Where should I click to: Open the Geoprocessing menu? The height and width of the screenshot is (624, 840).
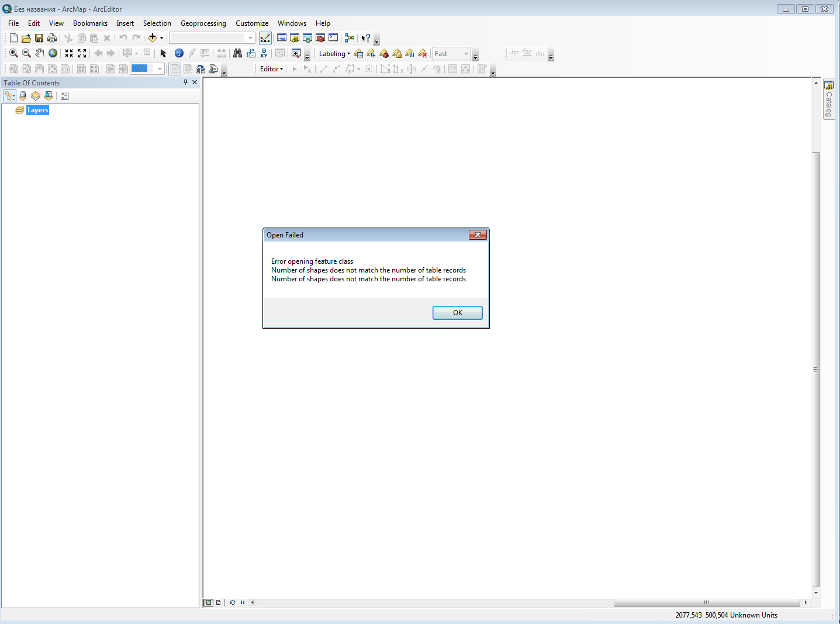[203, 23]
